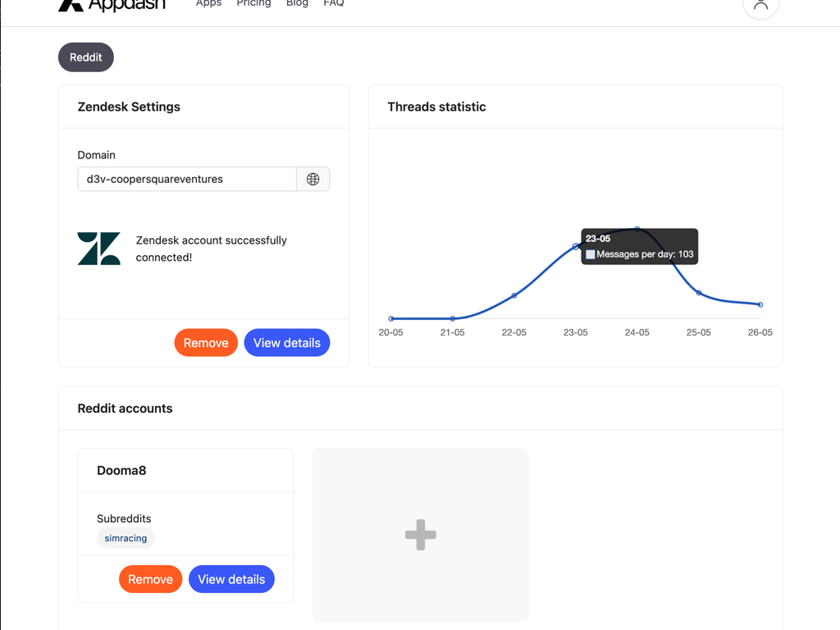Screen dimensions: 840x630
Task: Navigate to the Pricing page
Action: [253, 4]
